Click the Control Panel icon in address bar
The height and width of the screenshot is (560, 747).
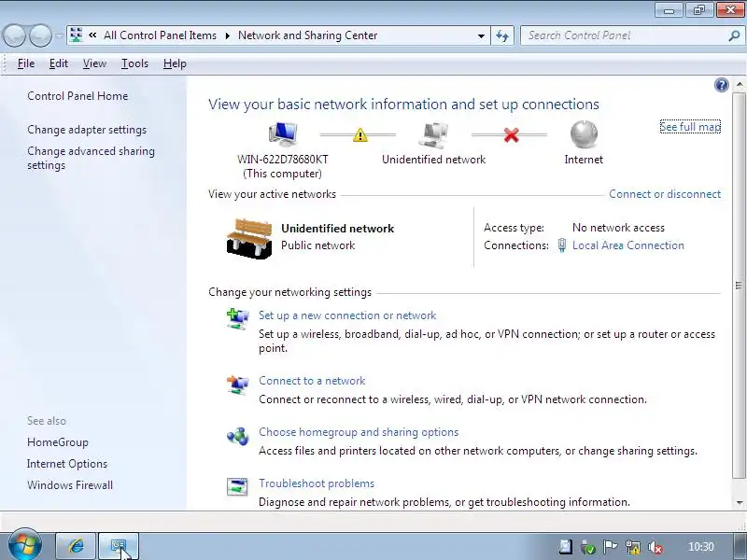click(x=77, y=35)
